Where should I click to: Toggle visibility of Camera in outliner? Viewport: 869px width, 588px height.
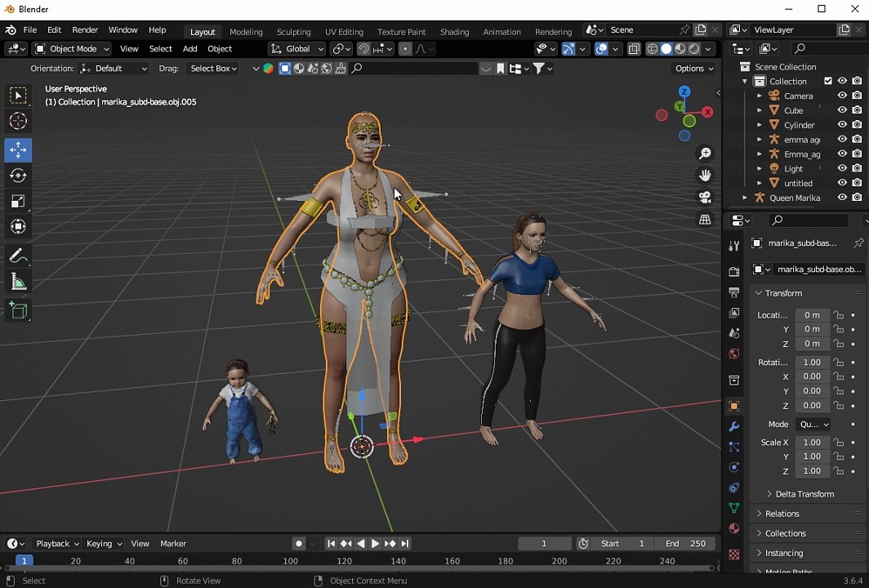(842, 96)
